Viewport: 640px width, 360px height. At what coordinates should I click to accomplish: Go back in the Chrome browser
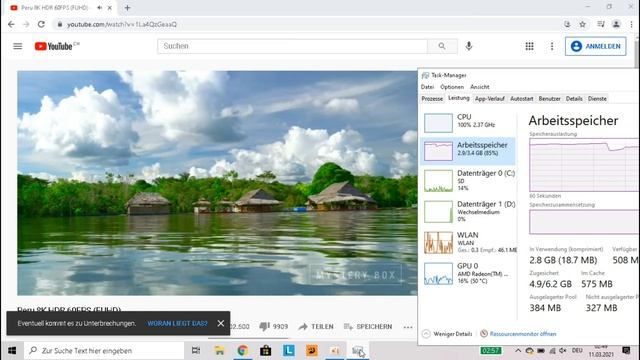pos(11,24)
